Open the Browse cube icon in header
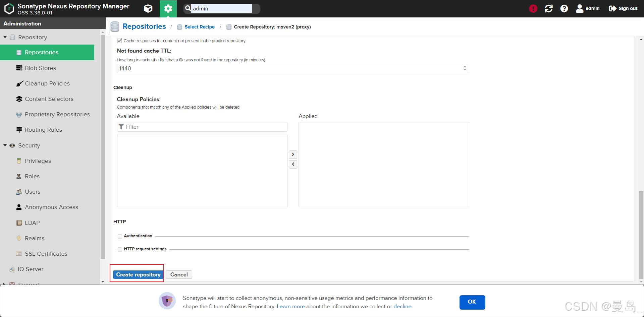Image resolution: width=644 pixels, height=317 pixels. pyautogui.click(x=148, y=8)
